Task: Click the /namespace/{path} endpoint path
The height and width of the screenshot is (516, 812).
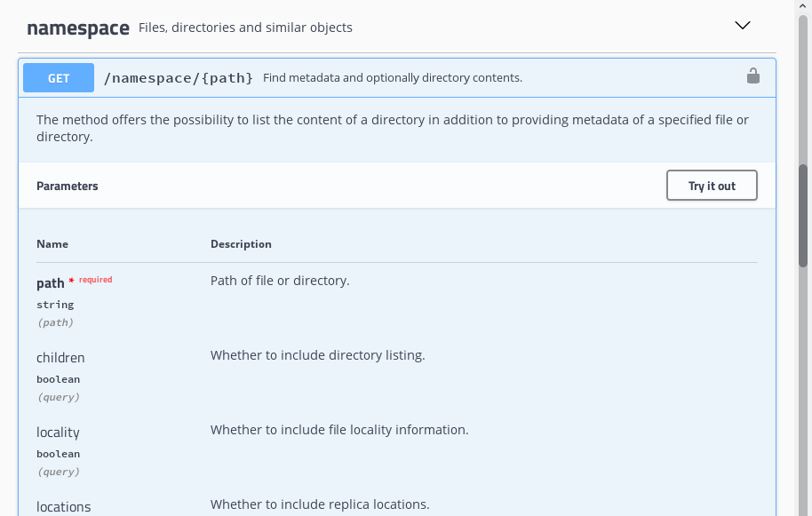Action: (179, 78)
